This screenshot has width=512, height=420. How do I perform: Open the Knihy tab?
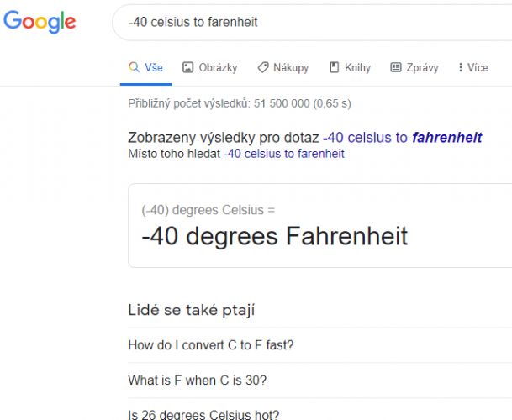coord(350,67)
